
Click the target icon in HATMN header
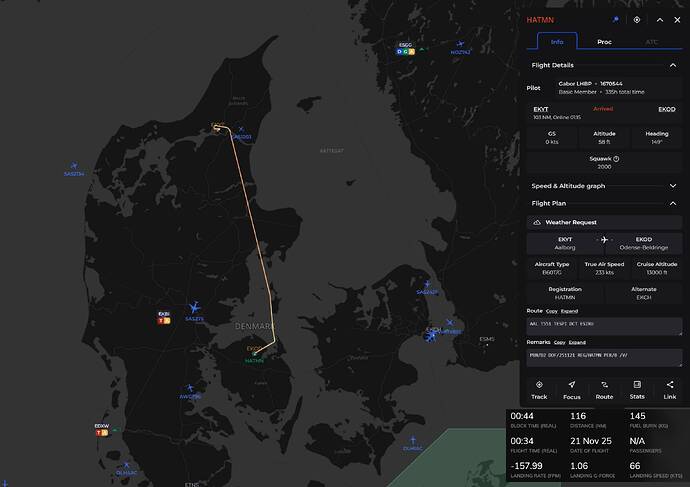637,20
